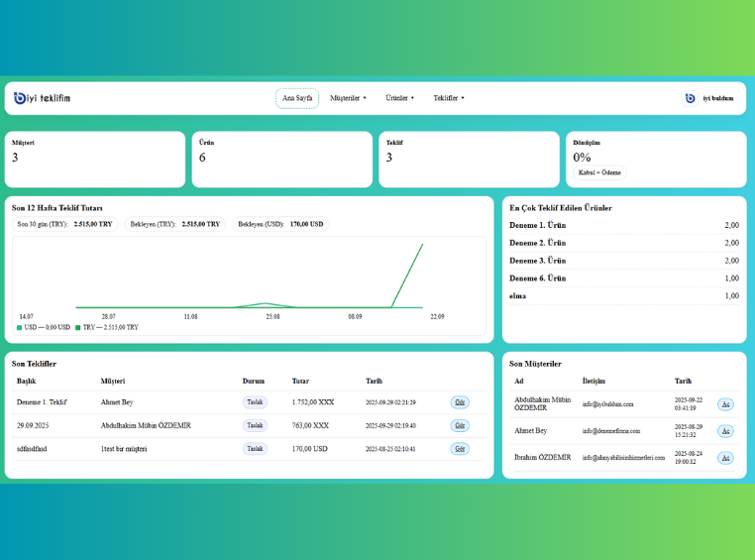Click the Son 30 gün (TRY) chip

(x=66, y=224)
